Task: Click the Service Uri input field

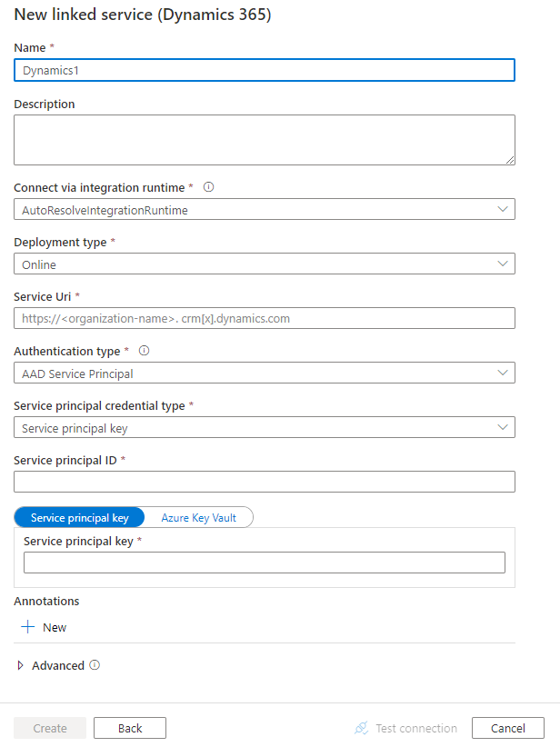Action: pos(264,317)
